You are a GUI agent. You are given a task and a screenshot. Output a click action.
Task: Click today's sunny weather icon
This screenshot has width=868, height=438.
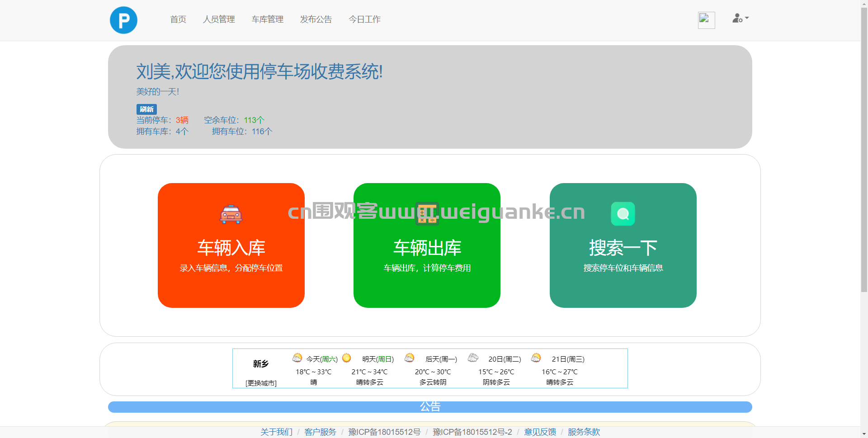[x=297, y=358]
